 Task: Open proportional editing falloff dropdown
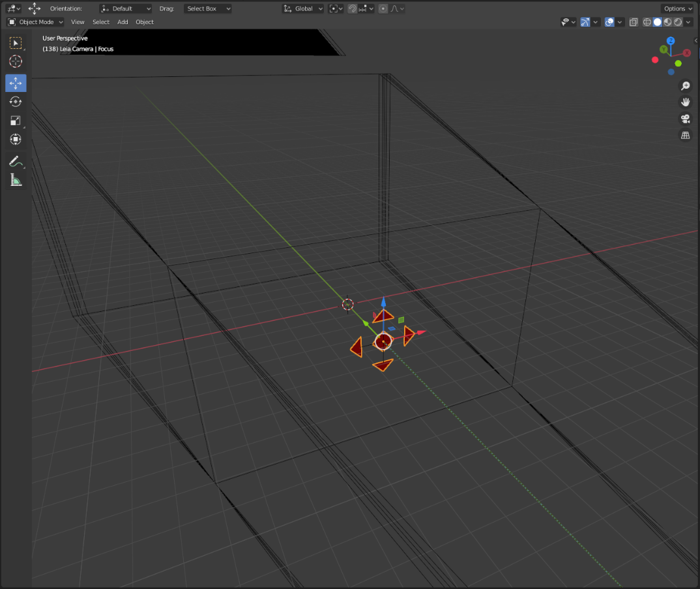coord(397,8)
